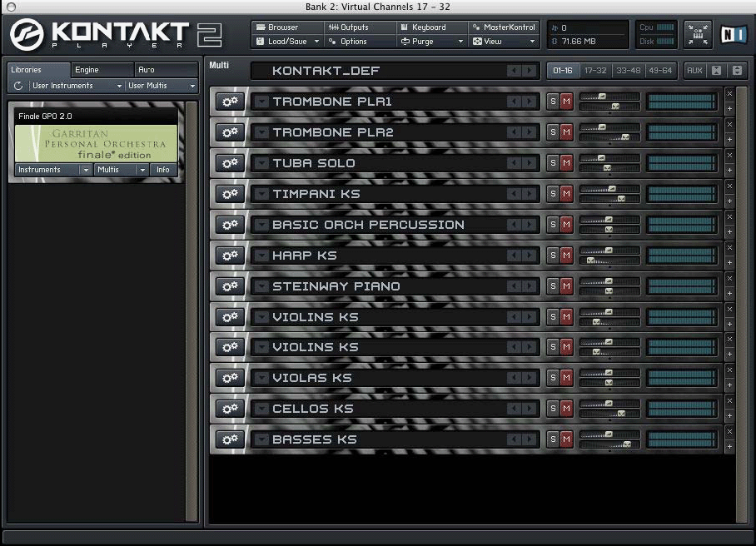Solo the BASIC ORCH PERCUSSION instrument
Viewport: 756px width, 546px height.
pos(553,225)
